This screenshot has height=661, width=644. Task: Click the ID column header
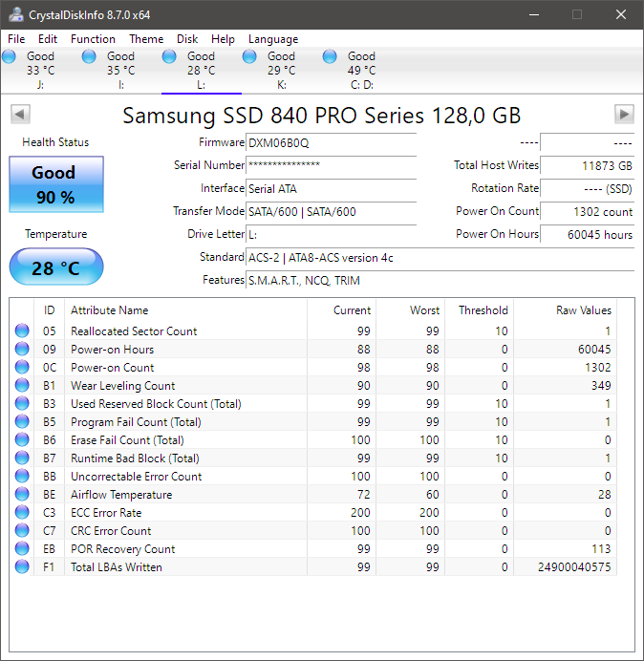[50, 310]
